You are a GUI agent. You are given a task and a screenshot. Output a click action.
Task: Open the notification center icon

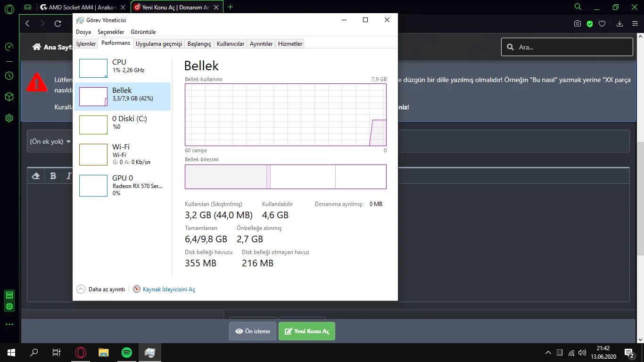coord(629,353)
